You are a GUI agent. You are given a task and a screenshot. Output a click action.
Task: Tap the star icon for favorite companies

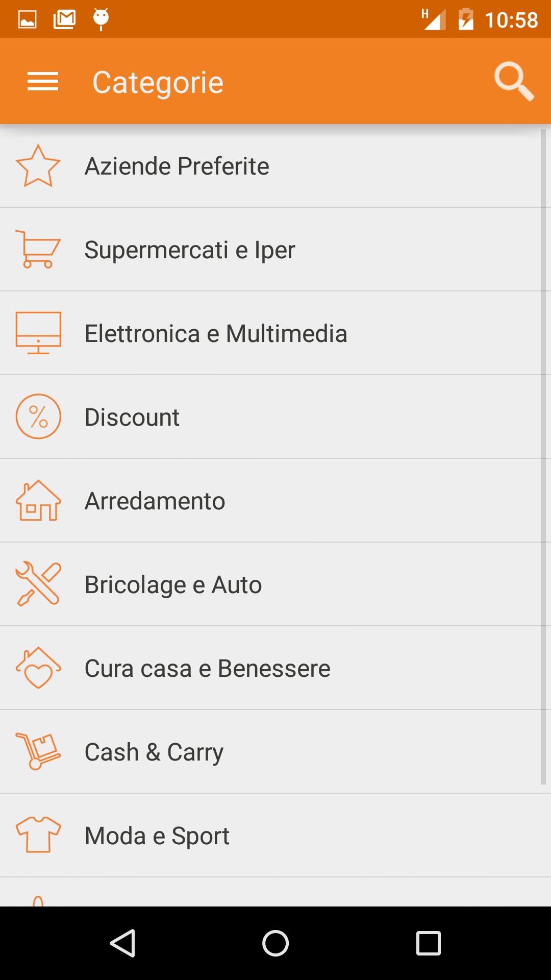click(38, 166)
